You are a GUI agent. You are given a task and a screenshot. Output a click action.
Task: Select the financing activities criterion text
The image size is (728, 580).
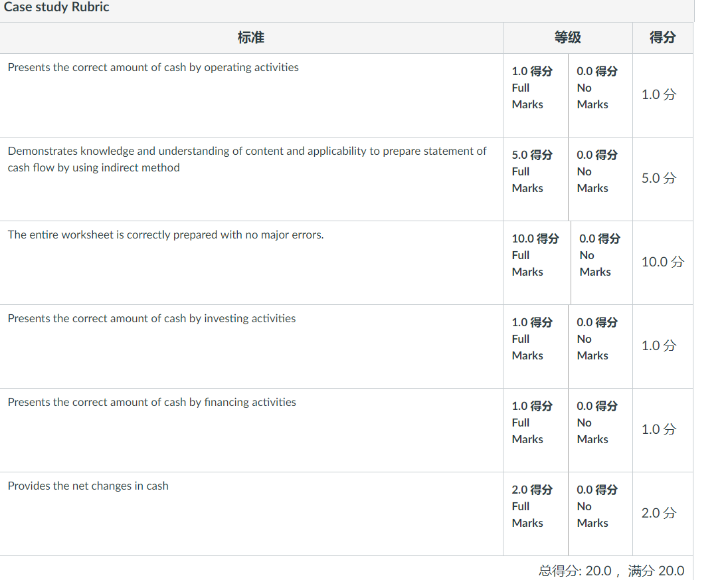pos(152,402)
